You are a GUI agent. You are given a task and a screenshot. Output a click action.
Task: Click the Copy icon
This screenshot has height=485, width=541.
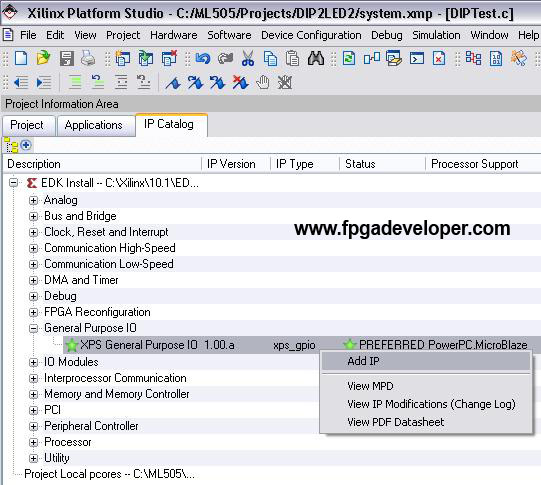[270, 58]
